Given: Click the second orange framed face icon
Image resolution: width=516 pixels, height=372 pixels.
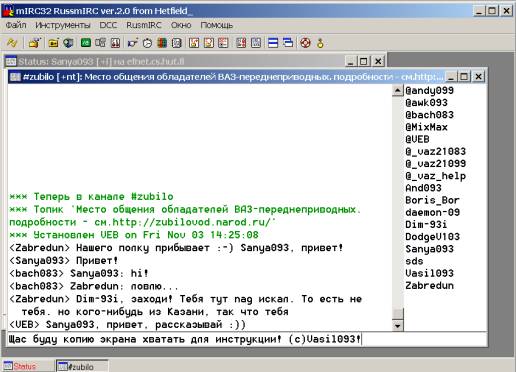Looking at the screenshot, I should (x=209, y=43).
